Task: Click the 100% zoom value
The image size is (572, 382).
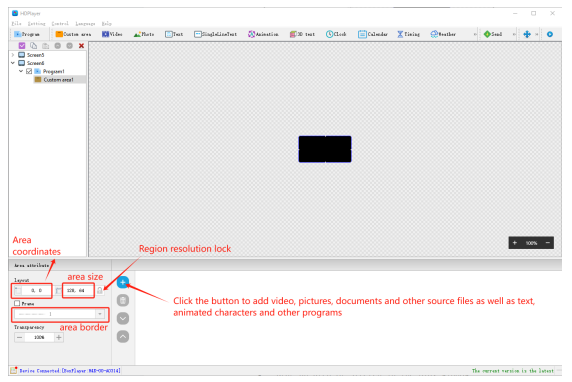Action: pos(532,243)
